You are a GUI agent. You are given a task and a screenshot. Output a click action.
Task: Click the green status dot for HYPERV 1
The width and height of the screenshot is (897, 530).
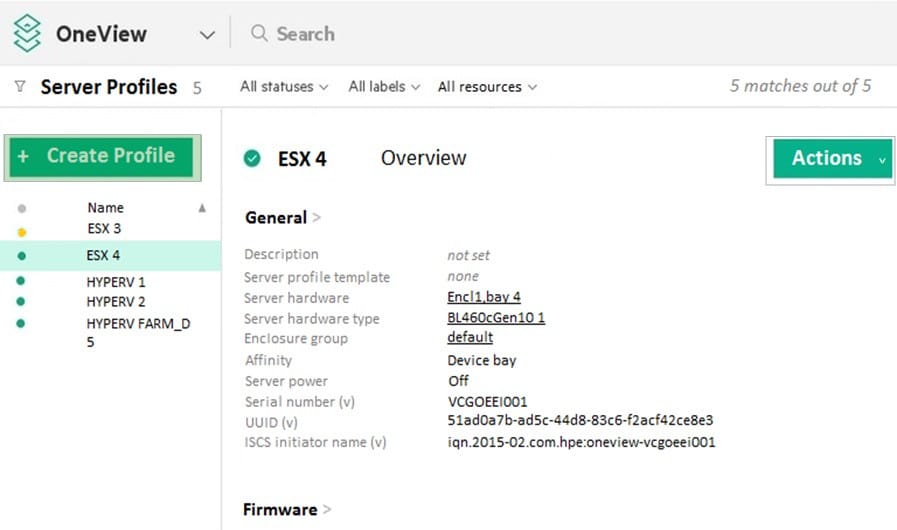coord(22,282)
